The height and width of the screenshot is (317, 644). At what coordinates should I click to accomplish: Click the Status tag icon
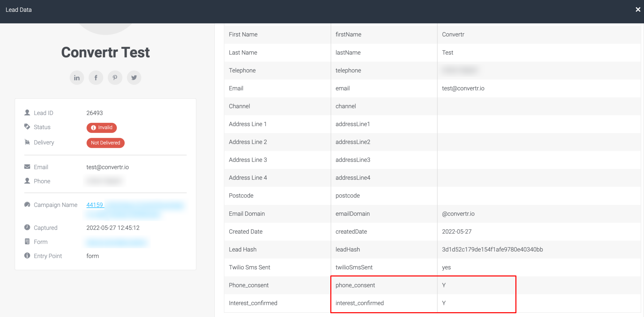pos(27,127)
